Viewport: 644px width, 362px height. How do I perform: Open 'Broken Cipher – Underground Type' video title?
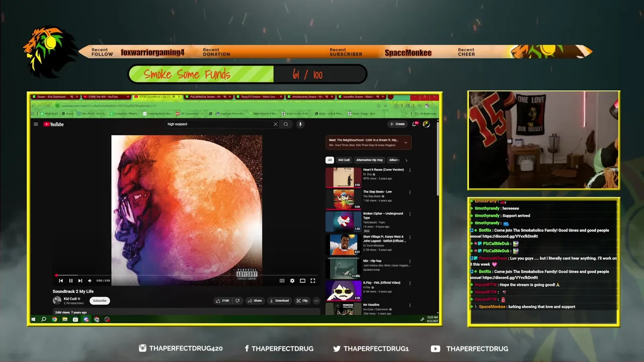point(383,216)
